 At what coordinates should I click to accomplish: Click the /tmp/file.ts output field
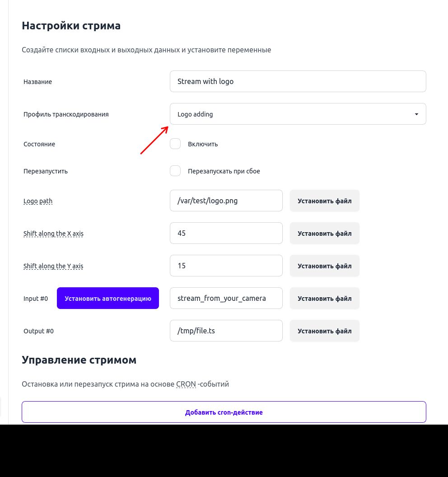pos(226,331)
